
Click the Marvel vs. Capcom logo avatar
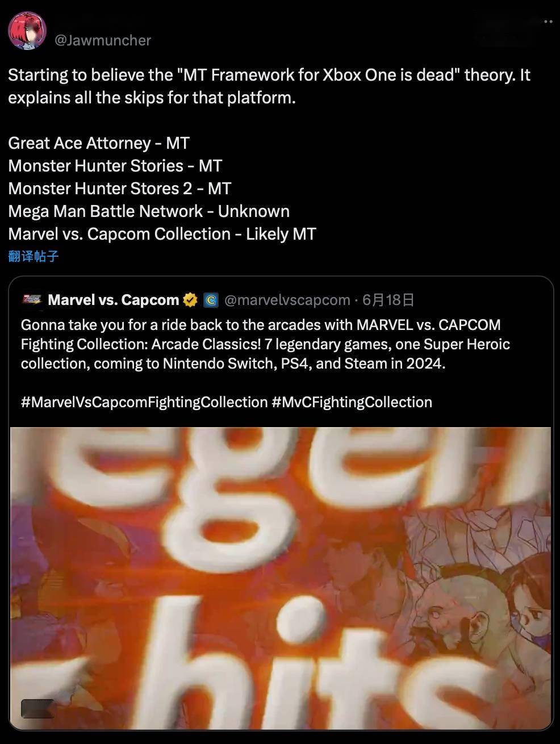click(x=31, y=300)
